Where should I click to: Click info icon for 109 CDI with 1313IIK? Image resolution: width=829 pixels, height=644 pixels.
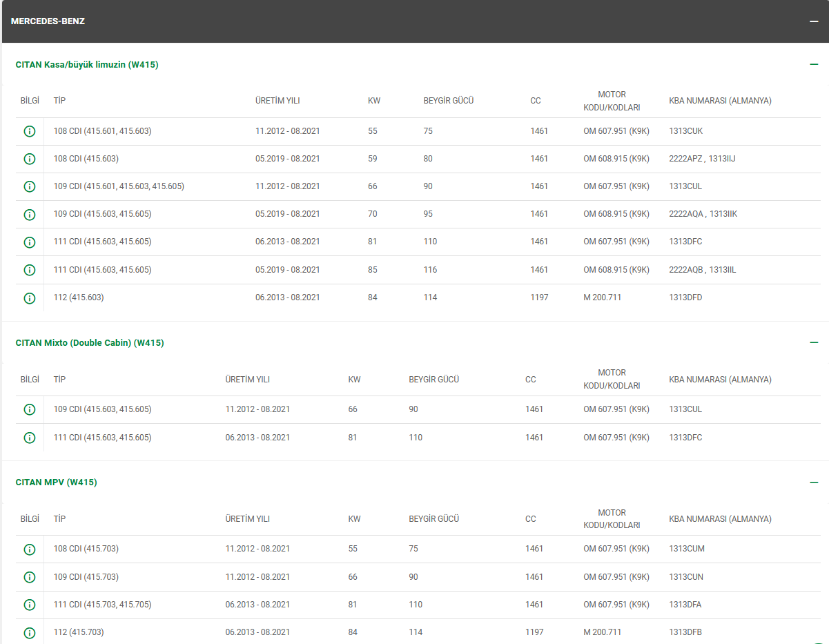point(29,214)
